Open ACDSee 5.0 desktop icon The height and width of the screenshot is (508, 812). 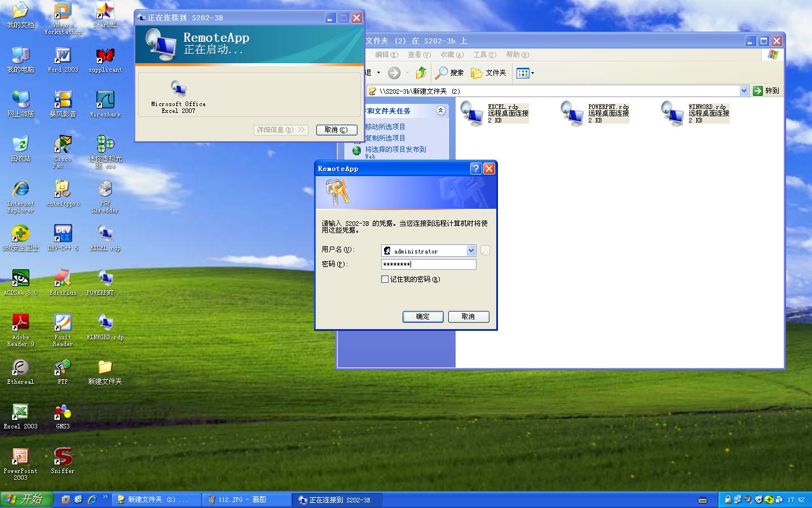[20, 282]
